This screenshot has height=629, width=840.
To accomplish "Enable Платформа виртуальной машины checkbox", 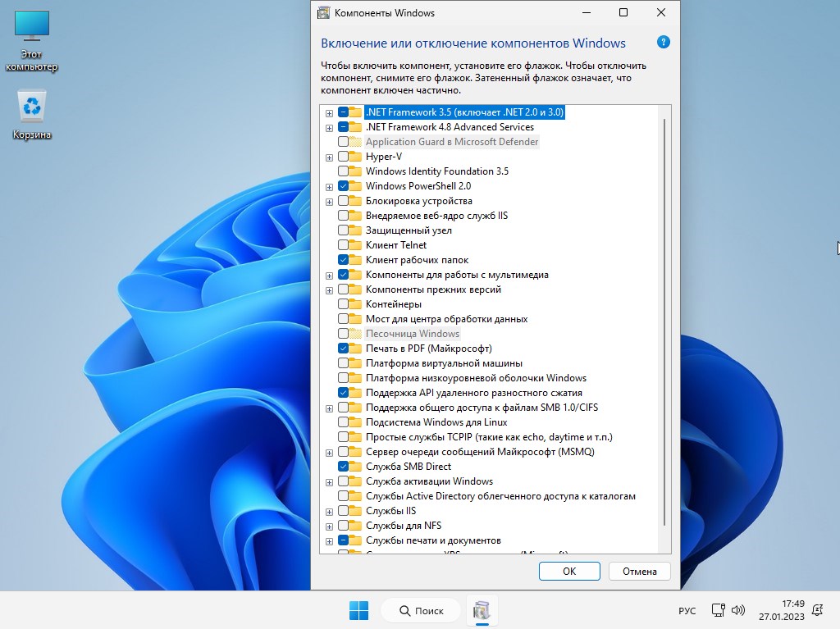I will tap(343, 362).
